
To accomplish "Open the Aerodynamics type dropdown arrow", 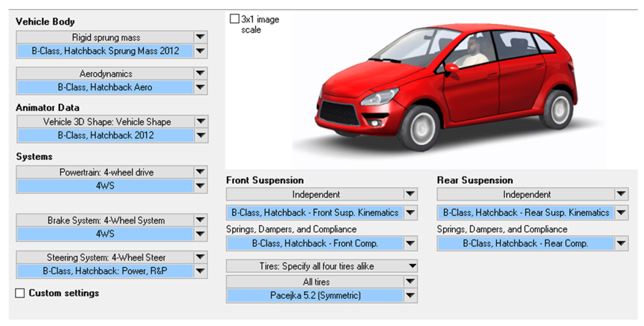I will point(200,73).
